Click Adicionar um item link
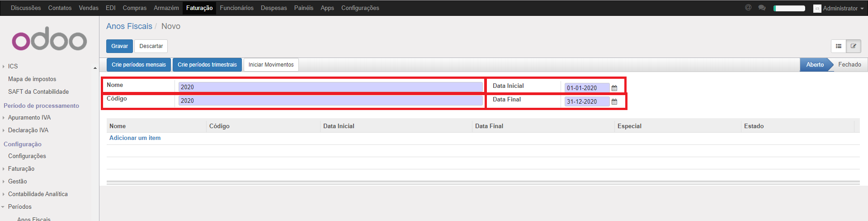Screen dimensions: 868x221 click(x=135, y=138)
